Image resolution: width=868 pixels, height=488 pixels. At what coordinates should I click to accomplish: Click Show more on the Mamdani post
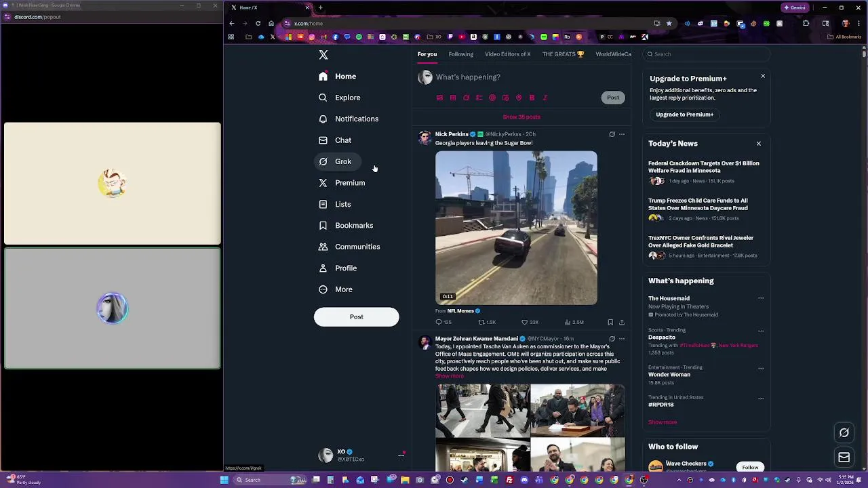pos(449,376)
